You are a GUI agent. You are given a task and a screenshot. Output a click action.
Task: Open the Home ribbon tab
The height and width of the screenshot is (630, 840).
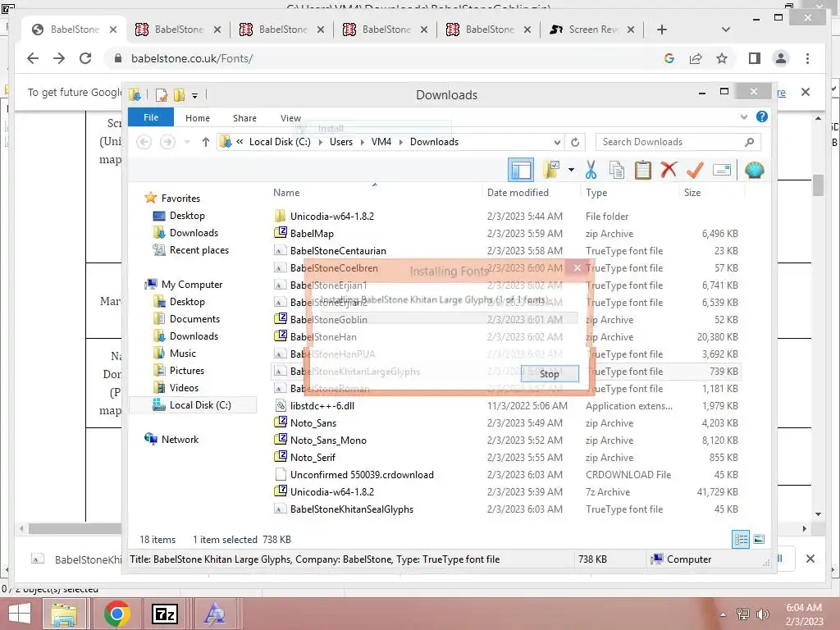(x=198, y=118)
